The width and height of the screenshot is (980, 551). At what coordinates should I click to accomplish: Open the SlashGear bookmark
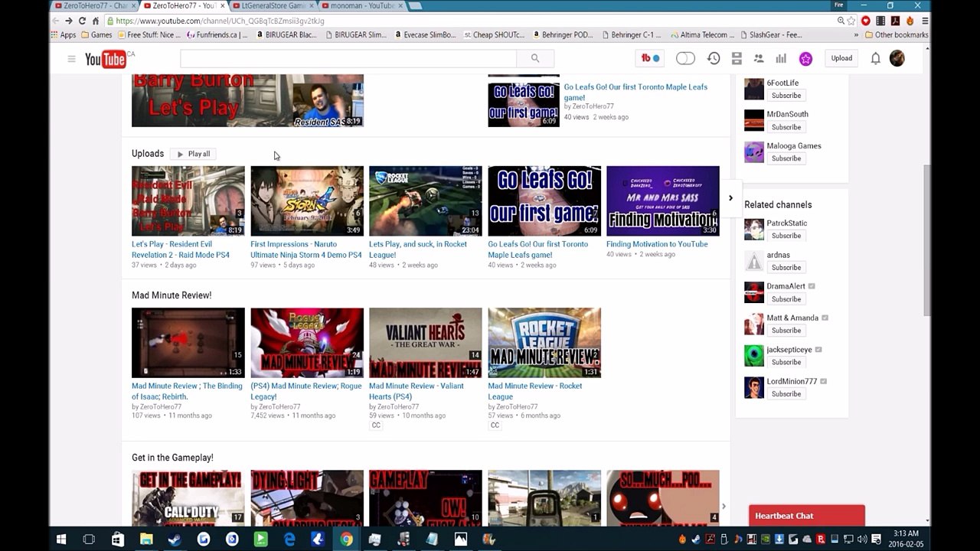pyautogui.click(x=771, y=34)
